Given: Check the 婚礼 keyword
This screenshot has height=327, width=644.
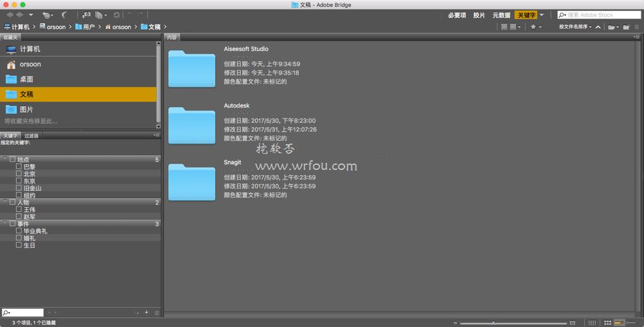Looking at the screenshot, I should (19, 238).
